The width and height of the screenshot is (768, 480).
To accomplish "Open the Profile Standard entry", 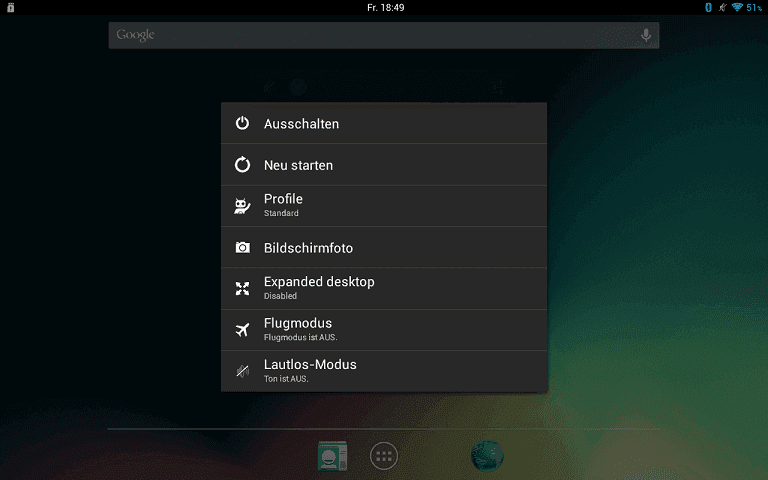I will 384,206.
